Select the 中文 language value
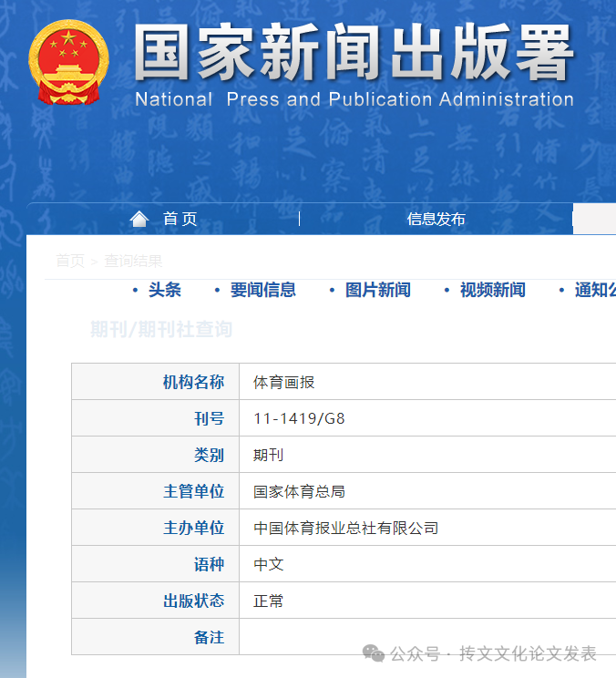Screen dimensions: 616x678 [269, 564]
